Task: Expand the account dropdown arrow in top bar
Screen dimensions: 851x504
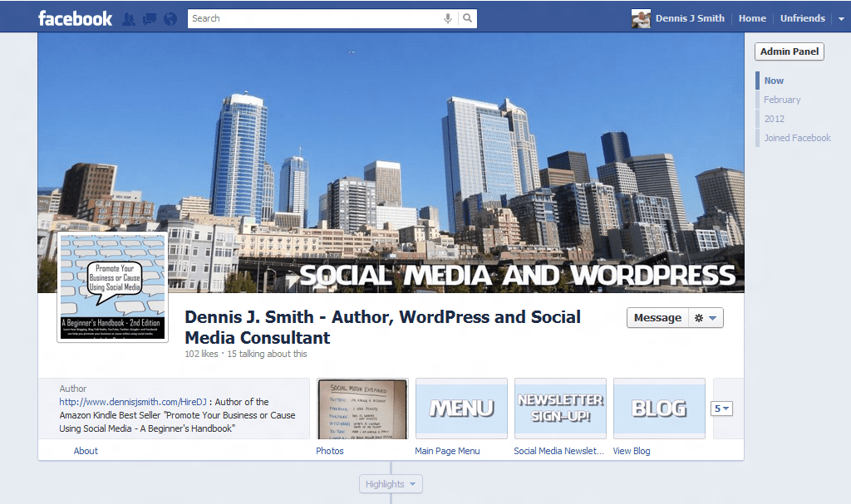Action: [x=841, y=19]
